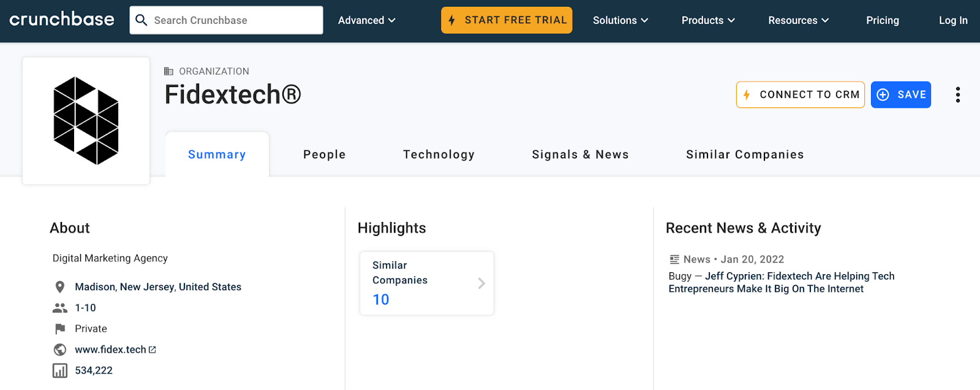
Task: Click the Fidextech® organization title
Action: pyautogui.click(x=233, y=95)
